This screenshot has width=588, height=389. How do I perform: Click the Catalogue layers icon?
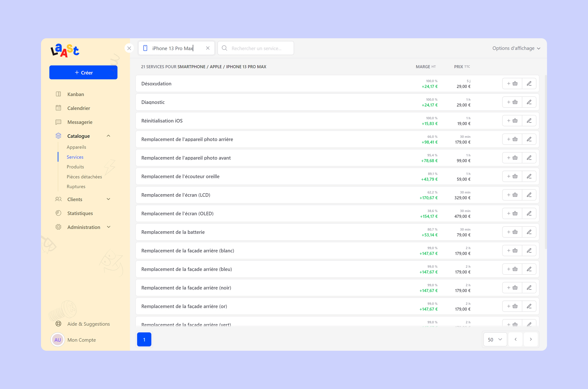click(58, 136)
